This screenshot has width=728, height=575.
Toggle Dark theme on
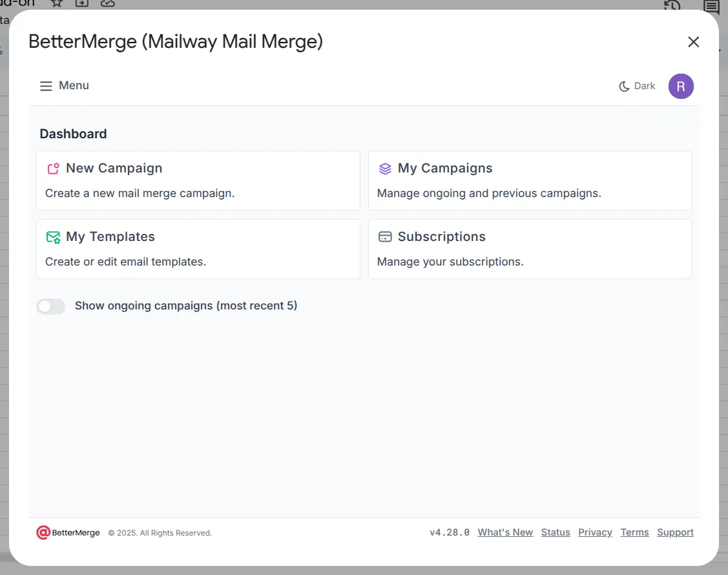(636, 85)
